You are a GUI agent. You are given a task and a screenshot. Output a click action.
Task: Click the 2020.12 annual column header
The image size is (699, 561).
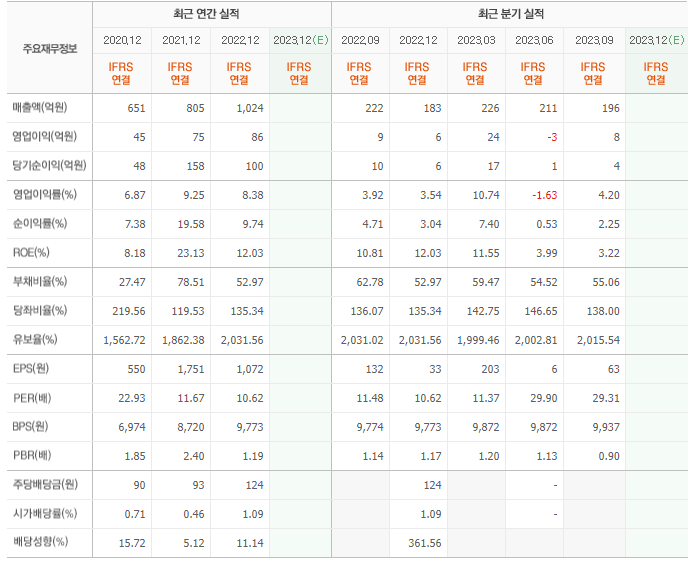pos(122,40)
